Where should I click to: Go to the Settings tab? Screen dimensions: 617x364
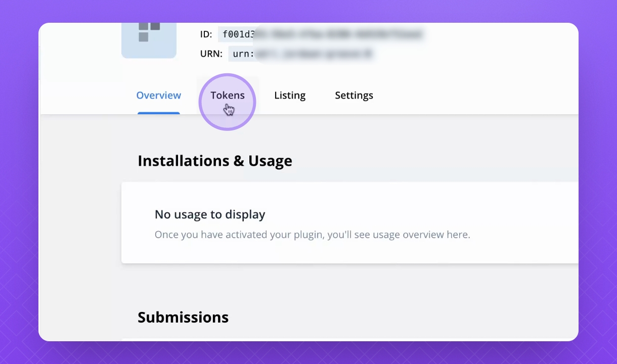pos(354,95)
